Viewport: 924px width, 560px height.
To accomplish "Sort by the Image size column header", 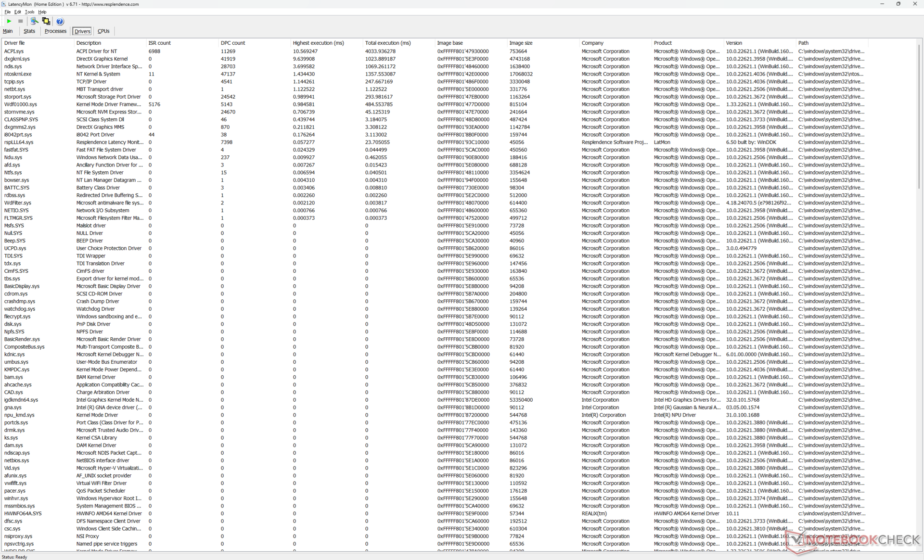I will tap(543, 43).
